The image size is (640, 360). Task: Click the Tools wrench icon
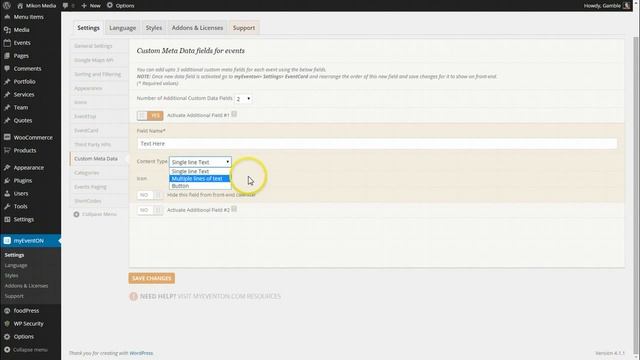[7, 206]
